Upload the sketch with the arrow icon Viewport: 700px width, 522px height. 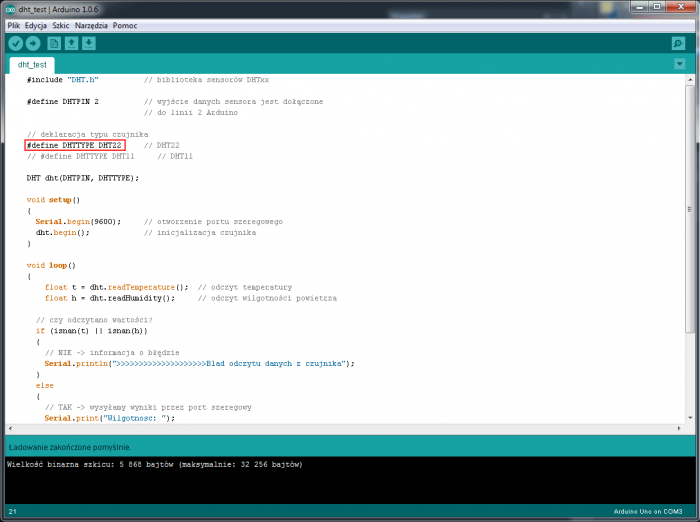click(x=34, y=43)
